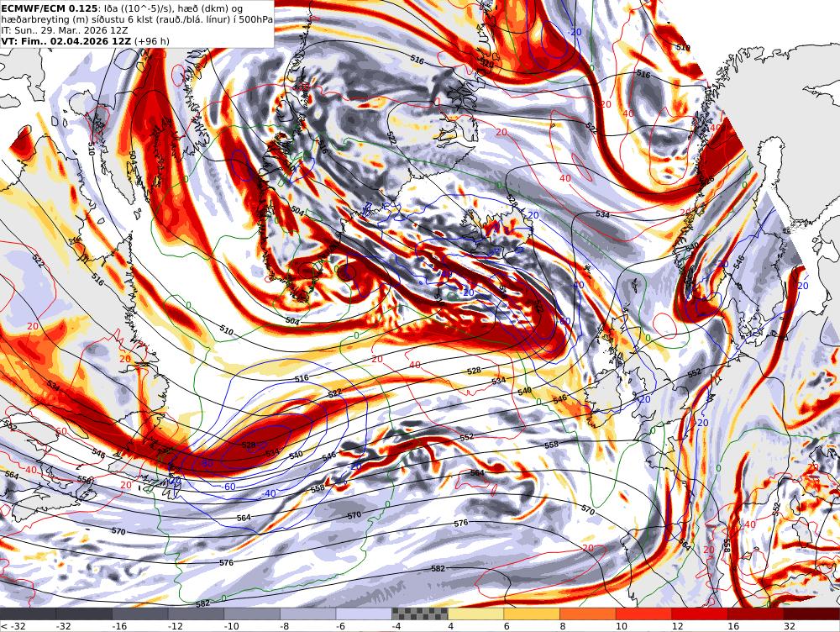Click the '-12' legend label

(176, 626)
